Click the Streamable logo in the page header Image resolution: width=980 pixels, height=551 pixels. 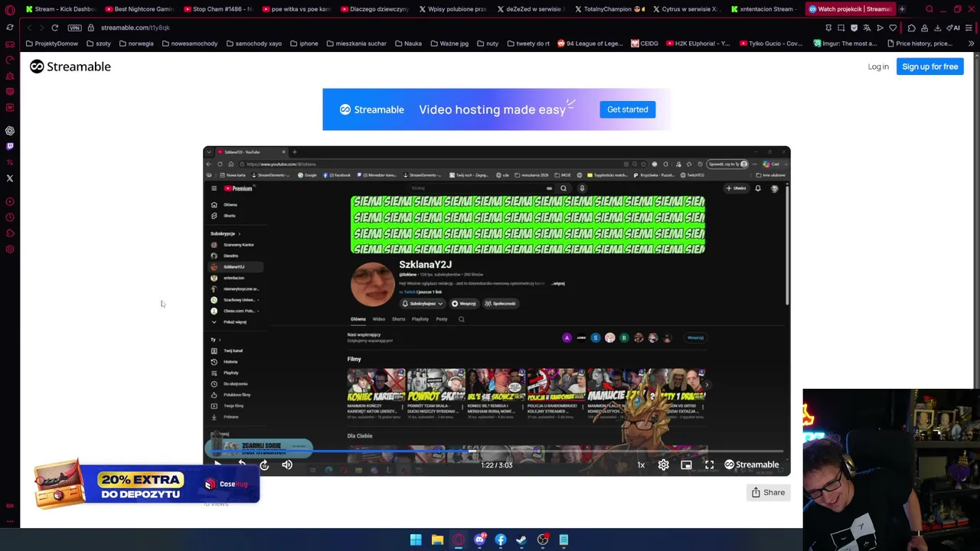[70, 67]
